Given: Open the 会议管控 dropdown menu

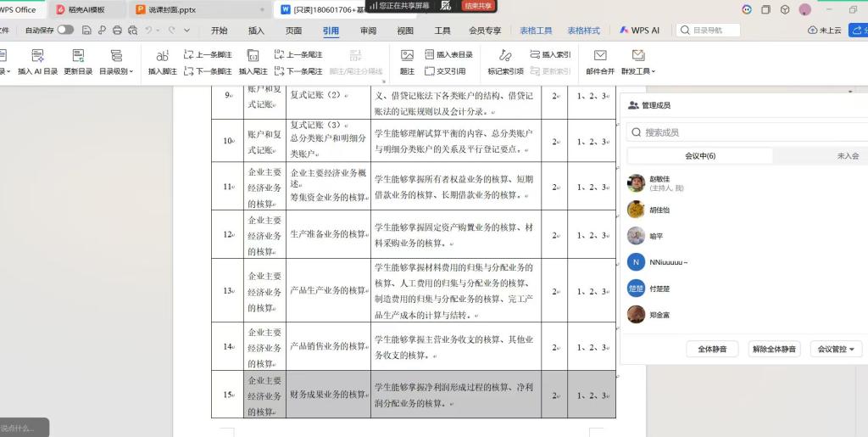Looking at the screenshot, I should coord(836,349).
